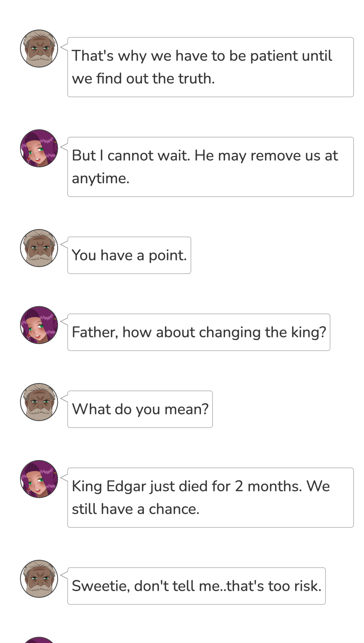
Task: Tap the "What do you mean?" bubble
Action: click(x=140, y=409)
